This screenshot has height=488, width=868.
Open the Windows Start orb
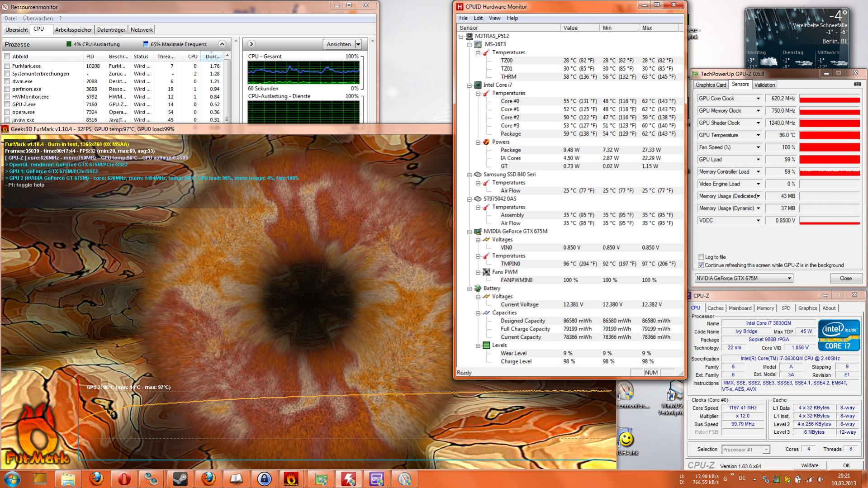(x=12, y=479)
